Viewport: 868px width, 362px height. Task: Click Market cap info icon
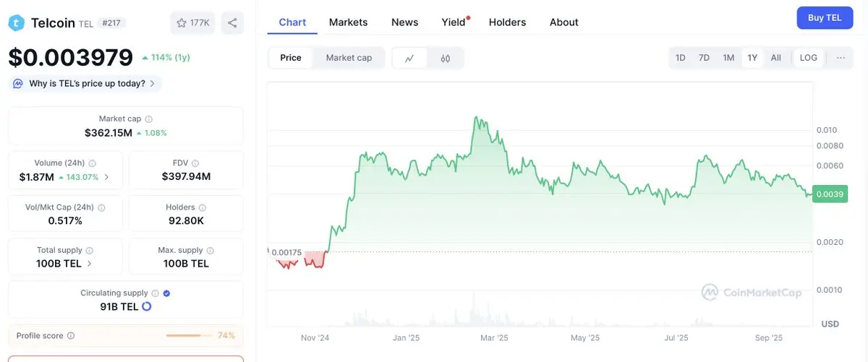click(149, 118)
